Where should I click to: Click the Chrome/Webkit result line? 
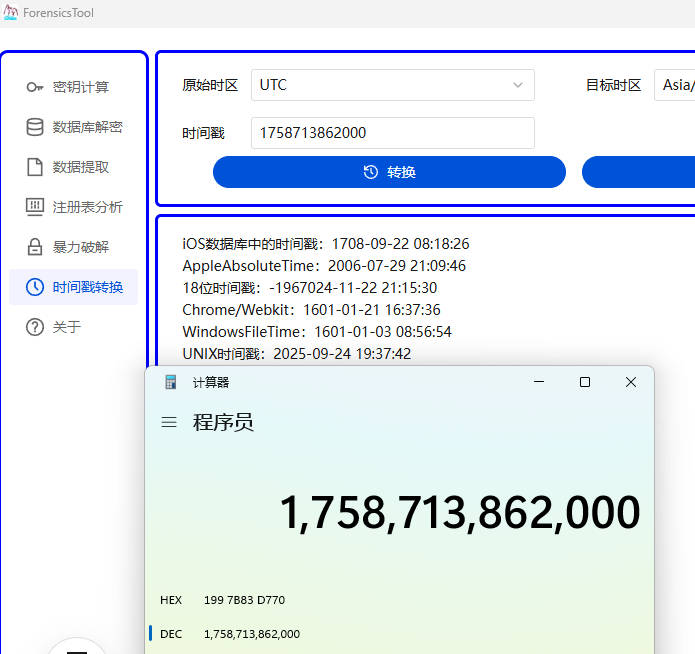point(311,309)
